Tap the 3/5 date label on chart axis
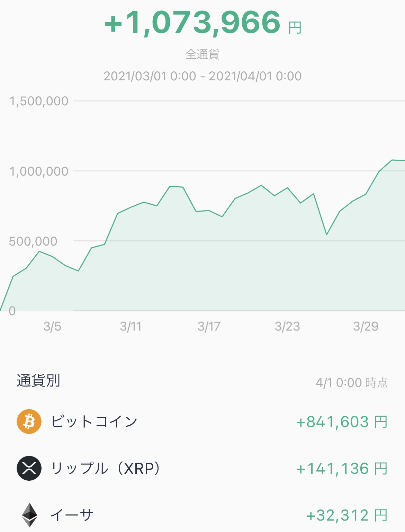The image size is (405, 532). 52,326
